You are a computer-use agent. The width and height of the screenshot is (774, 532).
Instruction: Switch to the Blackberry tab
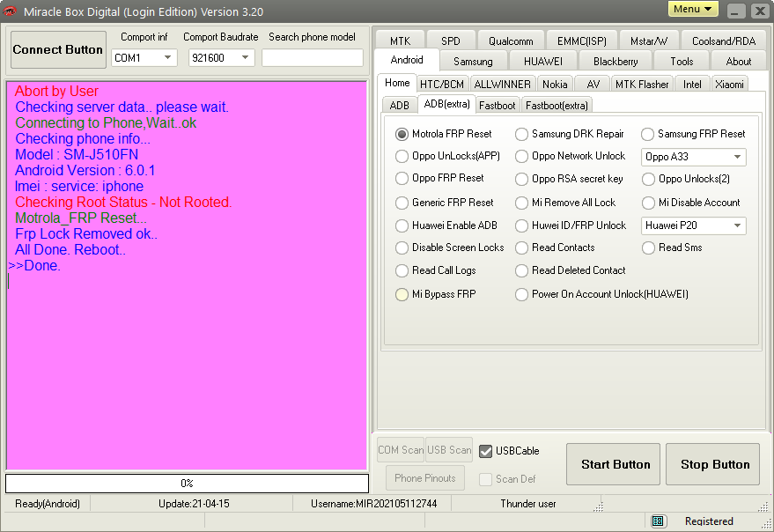point(616,62)
